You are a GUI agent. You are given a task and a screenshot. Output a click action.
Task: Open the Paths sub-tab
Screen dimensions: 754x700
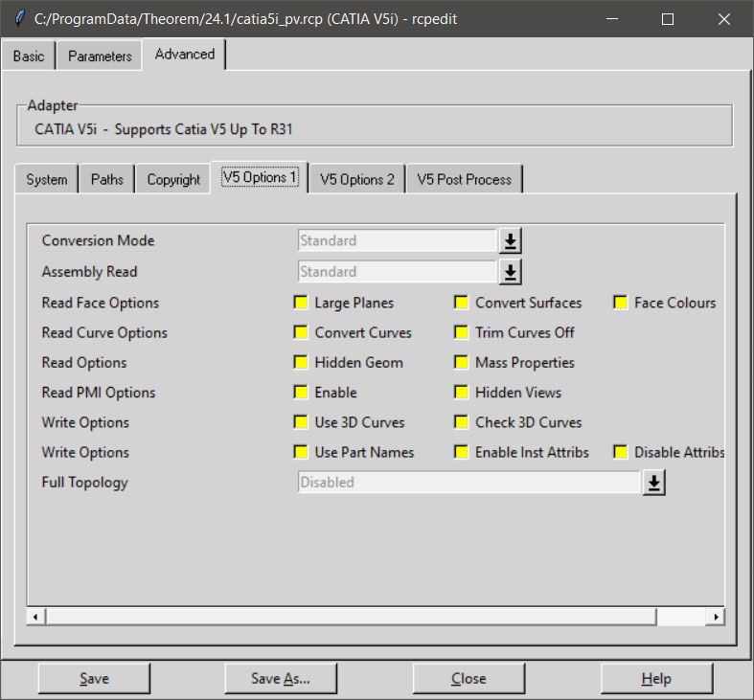[106, 179]
